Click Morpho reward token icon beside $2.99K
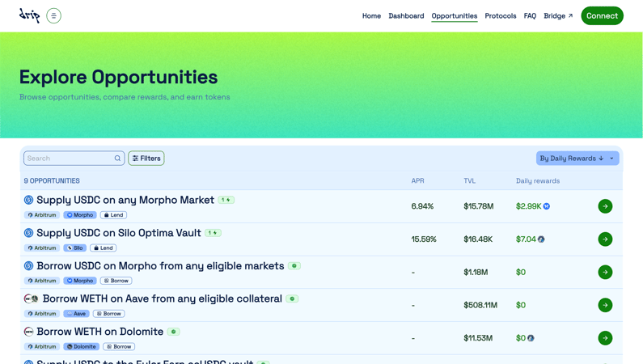Screen dimensions: 643x364 pos(547,206)
